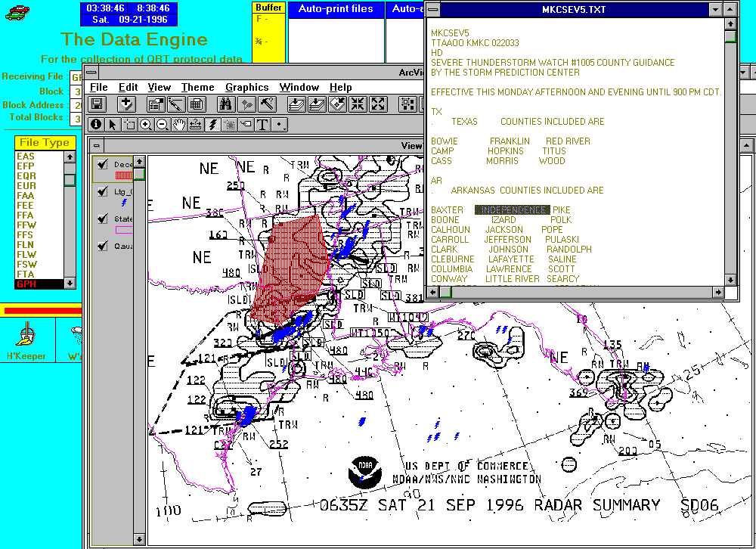Click the Save Project floppy disk icon
This screenshot has width=756, height=549.
[x=98, y=104]
